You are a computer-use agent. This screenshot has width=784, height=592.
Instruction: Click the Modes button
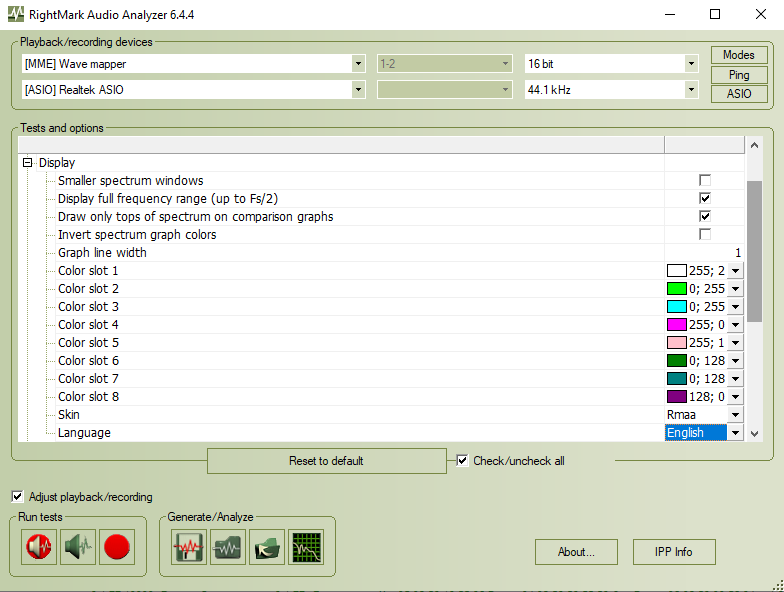point(739,55)
